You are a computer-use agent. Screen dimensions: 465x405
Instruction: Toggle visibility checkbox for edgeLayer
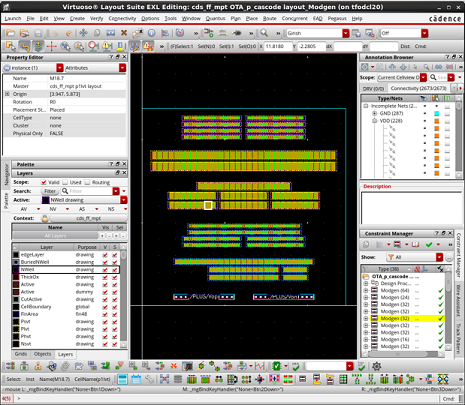[105, 255]
